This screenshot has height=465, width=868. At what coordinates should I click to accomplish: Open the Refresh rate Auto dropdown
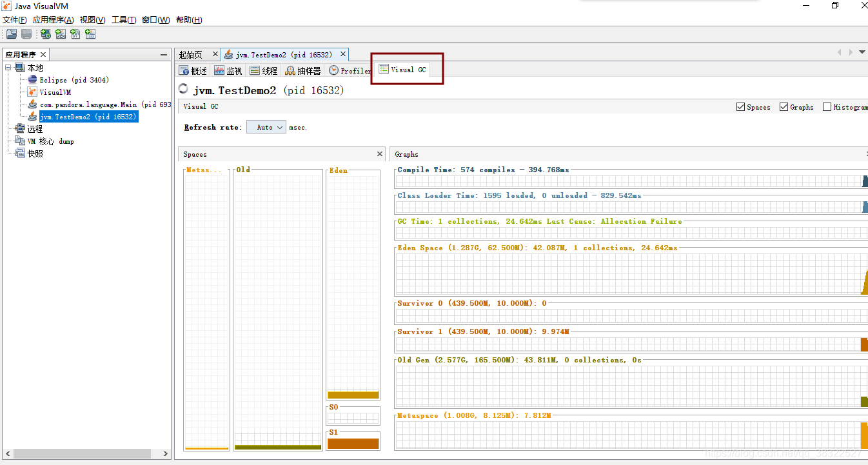[266, 127]
